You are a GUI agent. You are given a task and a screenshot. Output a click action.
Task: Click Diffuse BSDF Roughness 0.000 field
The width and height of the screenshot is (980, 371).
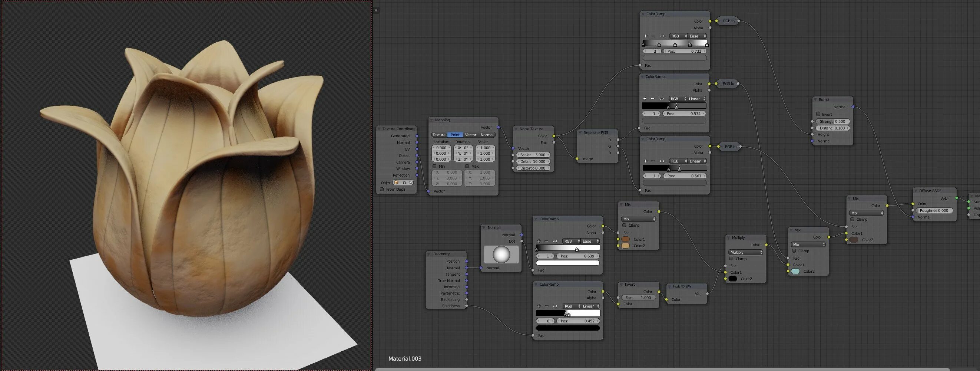point(934,210)
